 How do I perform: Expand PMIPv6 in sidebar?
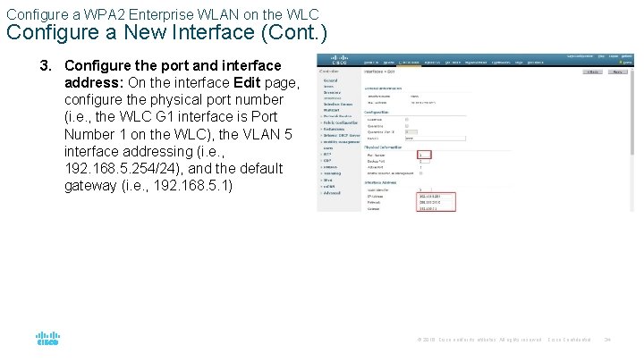[x=330, y=167]
